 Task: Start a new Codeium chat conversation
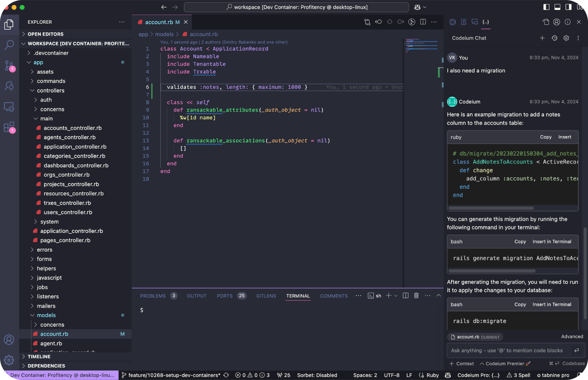(542, 38)
